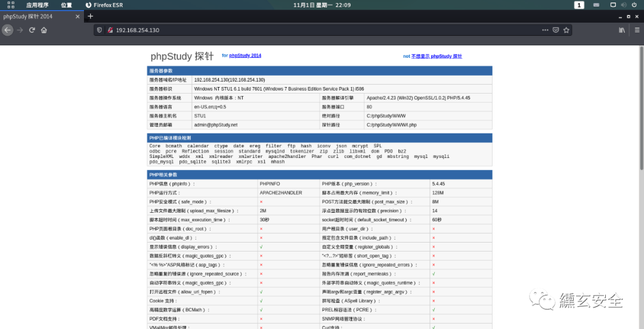
Task: Click the 30秒 max execution time value
Action: pos(264,220)
